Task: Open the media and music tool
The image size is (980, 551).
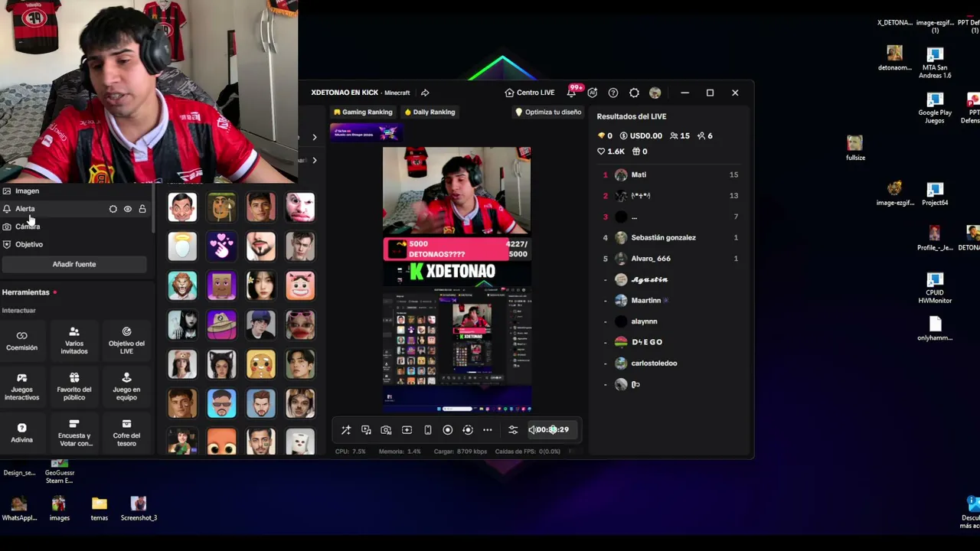Action: click(366, 430)
